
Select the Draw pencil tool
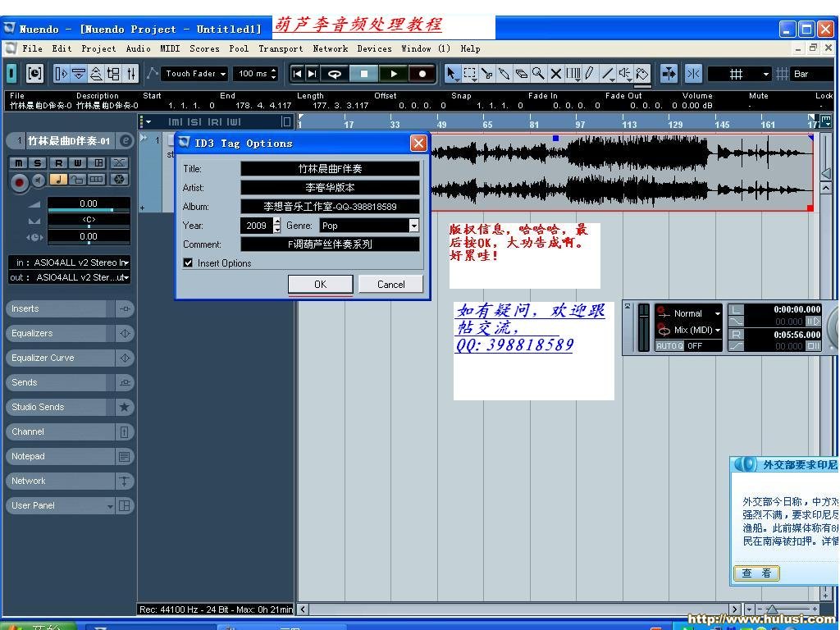point(590,73)
